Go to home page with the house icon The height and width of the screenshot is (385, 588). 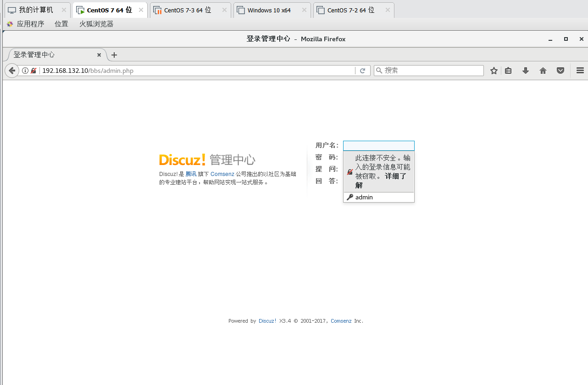click(x=543, y=71)
